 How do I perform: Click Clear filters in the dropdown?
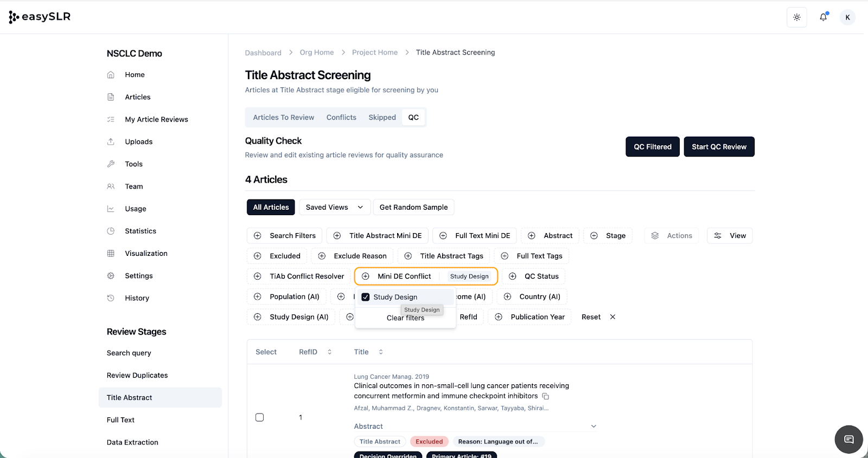pyautogui.click(x=405, y=318)
